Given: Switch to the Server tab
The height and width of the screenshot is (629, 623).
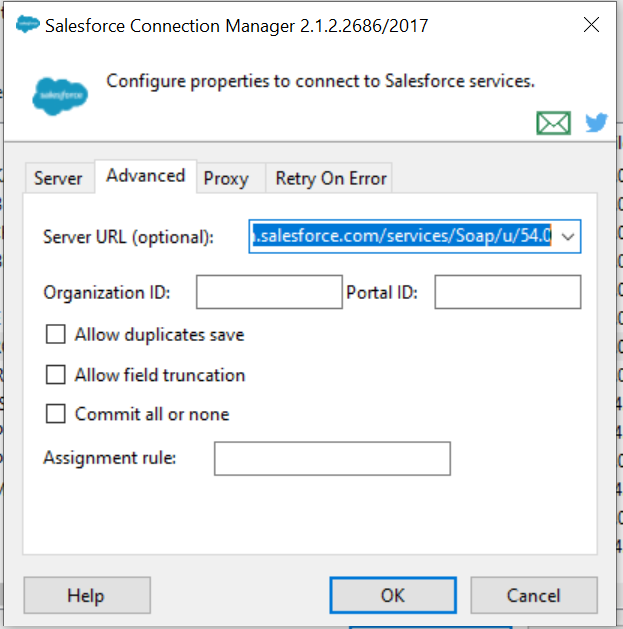Looking at the screenshot, I should click(59, 178).
